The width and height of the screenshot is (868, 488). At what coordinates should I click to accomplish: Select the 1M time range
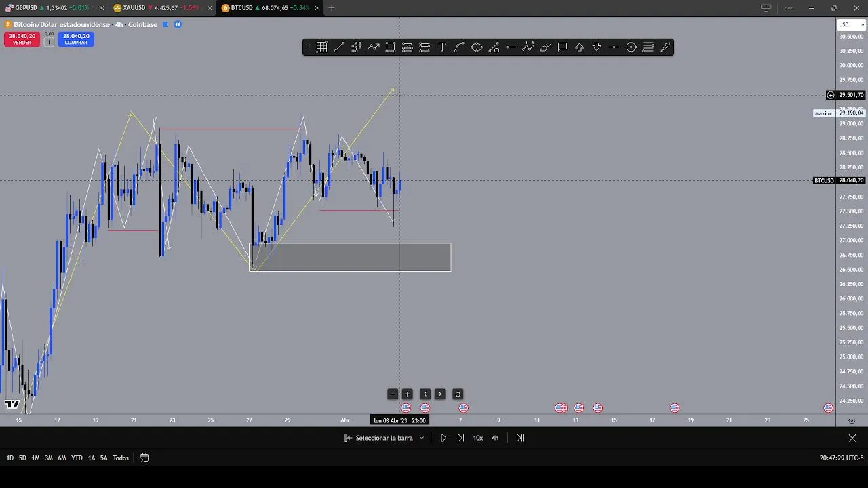tap(35, 458)
